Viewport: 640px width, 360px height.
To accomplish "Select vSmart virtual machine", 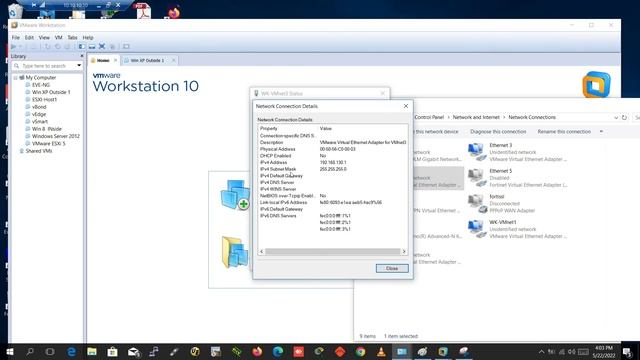I will (40, 122).
